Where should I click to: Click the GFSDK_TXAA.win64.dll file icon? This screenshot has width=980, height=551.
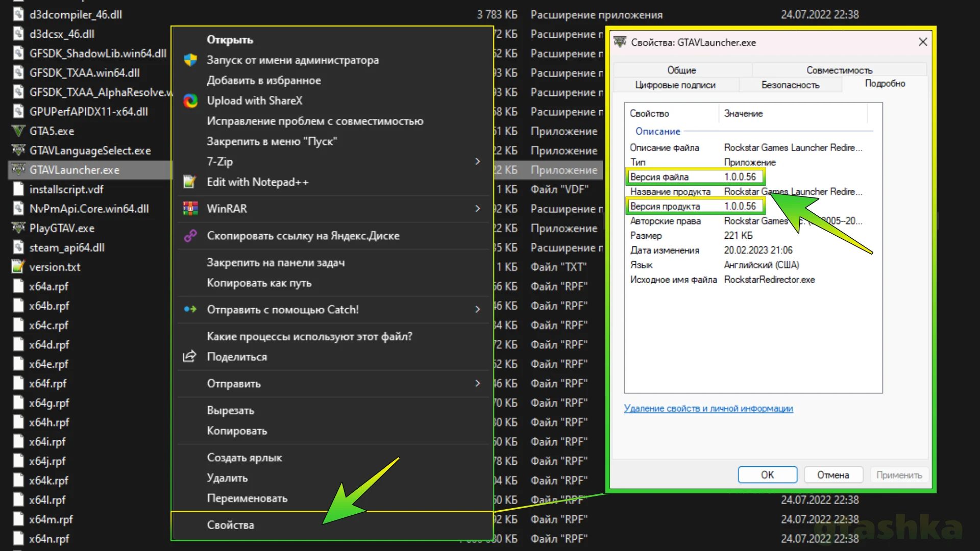pos(18,73)
